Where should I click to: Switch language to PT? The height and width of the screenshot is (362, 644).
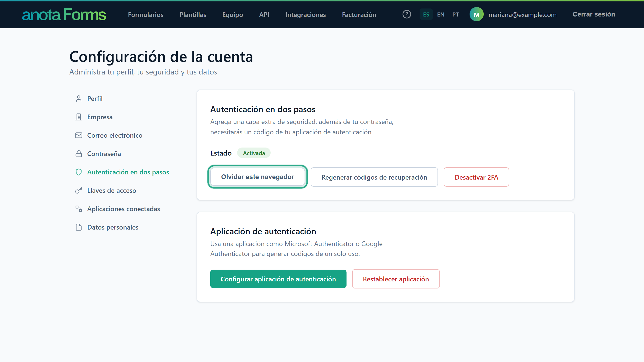[x=455, y=15]
